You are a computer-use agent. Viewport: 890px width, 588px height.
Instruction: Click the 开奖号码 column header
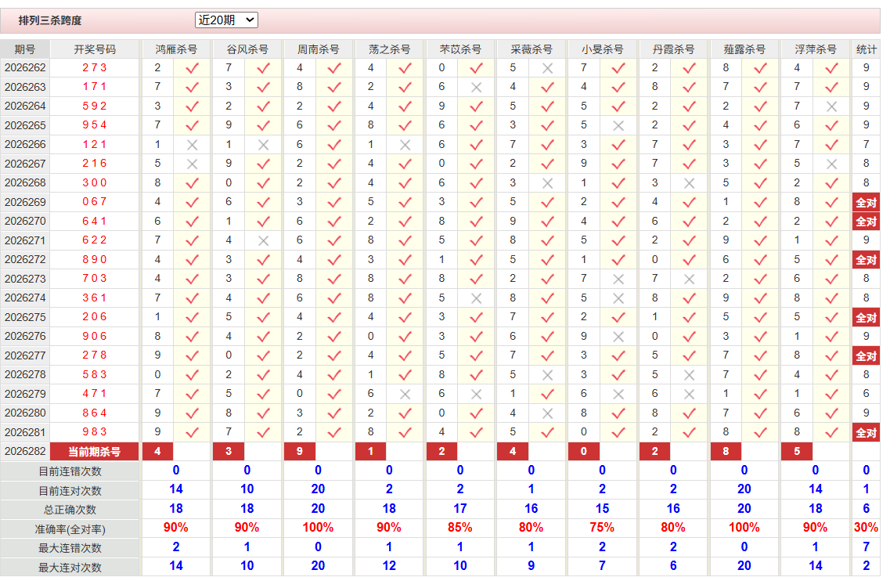point(95,49)
